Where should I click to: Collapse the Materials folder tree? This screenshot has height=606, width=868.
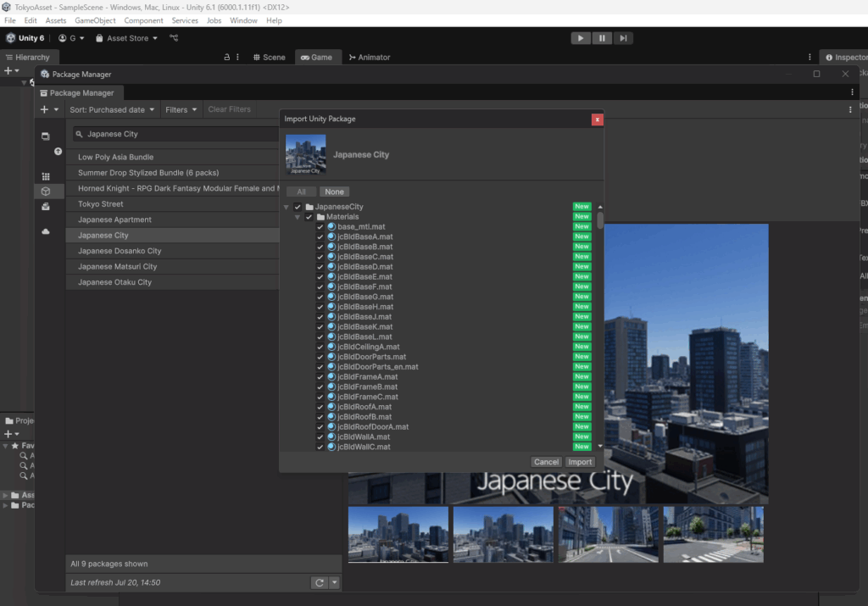298,217
